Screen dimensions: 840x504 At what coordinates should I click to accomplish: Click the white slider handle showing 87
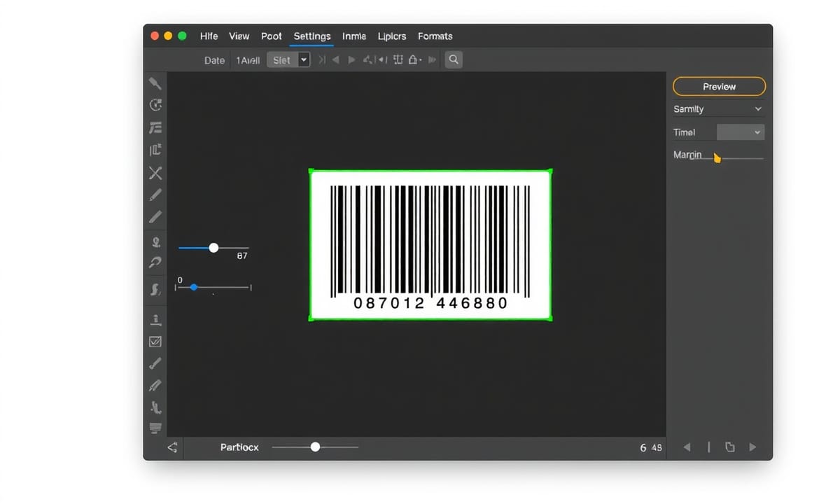click(x=213, y=248)
